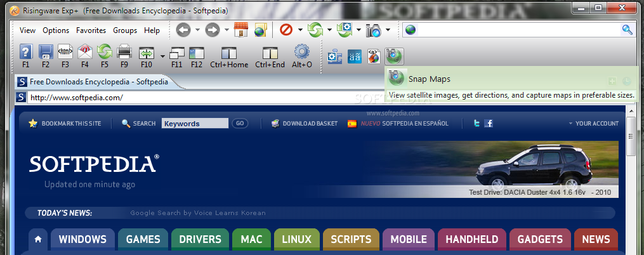Click the link tag globe icon
The width and height of the screenshot is (644, 255).
tap(373, 56)
